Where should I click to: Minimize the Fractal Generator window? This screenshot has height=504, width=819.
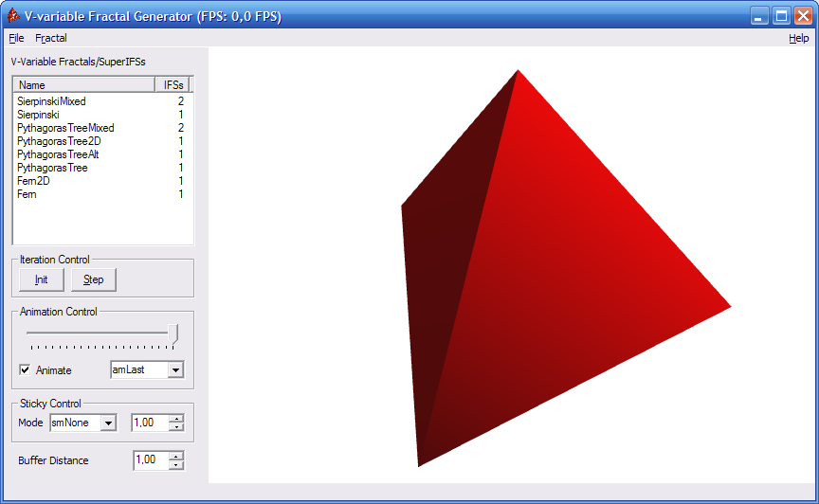tap(759, 16)
